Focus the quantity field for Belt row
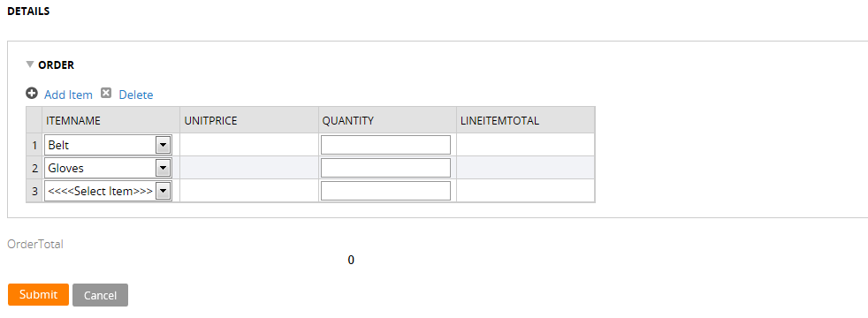 pyautogui.click(x=386, y=145)
